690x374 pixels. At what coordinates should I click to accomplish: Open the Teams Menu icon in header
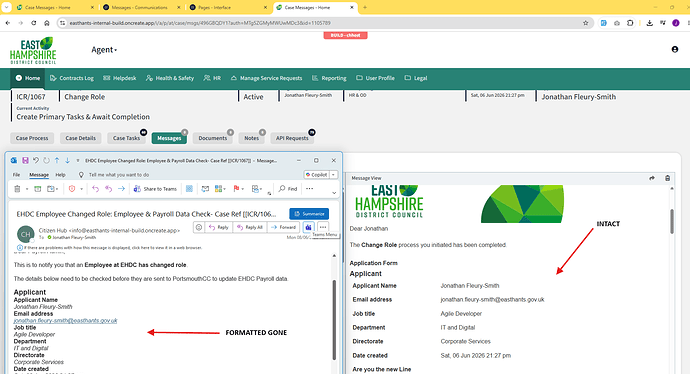click(x=308, y=227)
